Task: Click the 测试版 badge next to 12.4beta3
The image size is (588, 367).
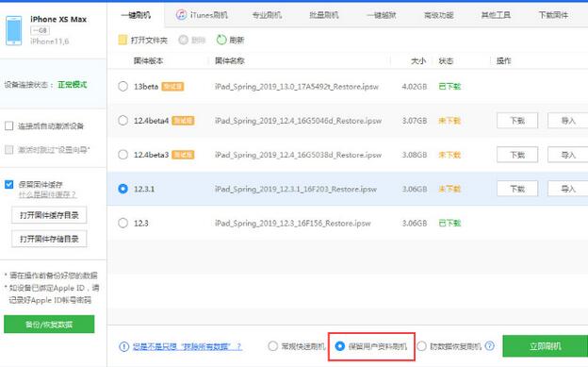Action: pyautogui.click(x=183, y=155)
